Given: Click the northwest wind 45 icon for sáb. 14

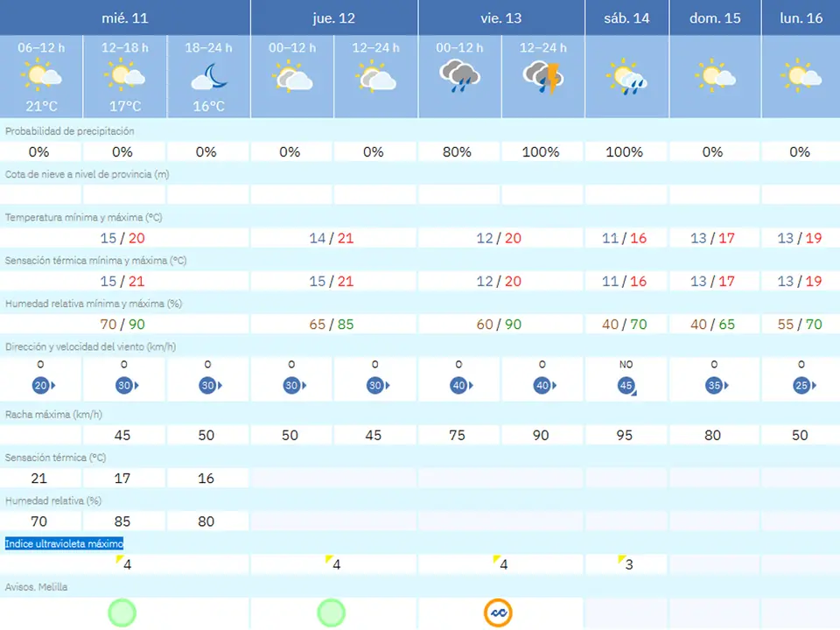Looking at the screenshot, I should click(x=626, y=386).
